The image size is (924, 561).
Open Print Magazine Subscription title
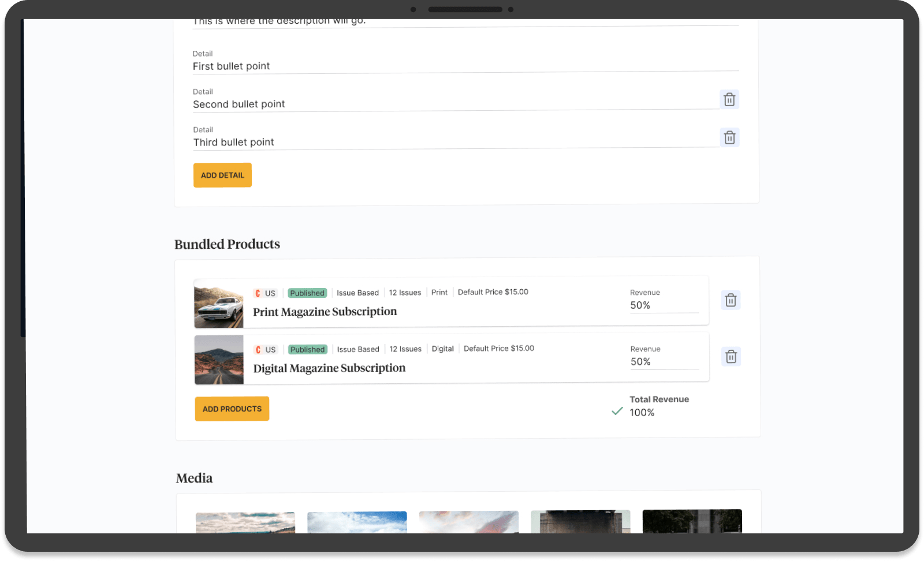[x=325, y=312]
